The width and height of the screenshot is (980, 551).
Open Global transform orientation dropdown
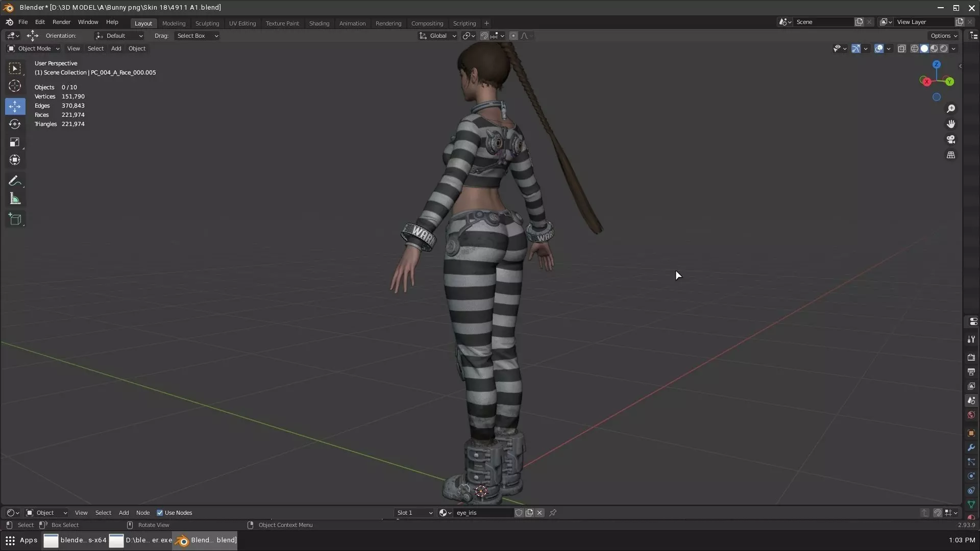tap(438, 36)
